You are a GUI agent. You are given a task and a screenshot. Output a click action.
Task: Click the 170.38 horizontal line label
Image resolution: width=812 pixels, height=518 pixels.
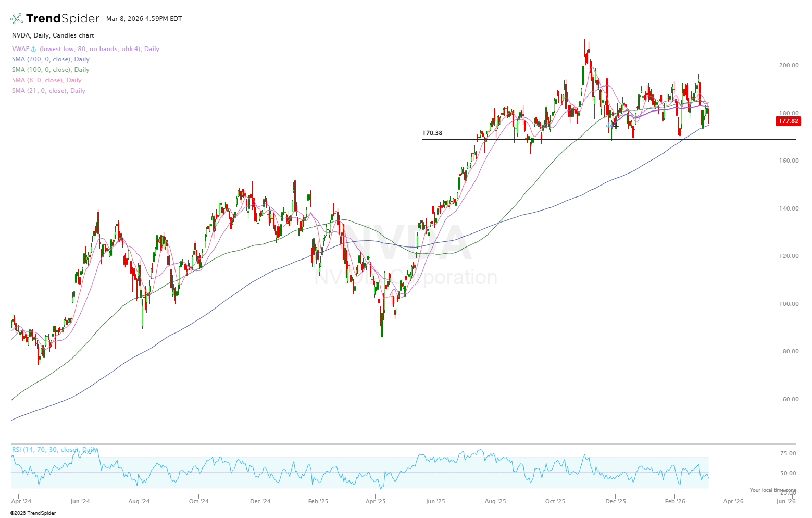point(432,133)
